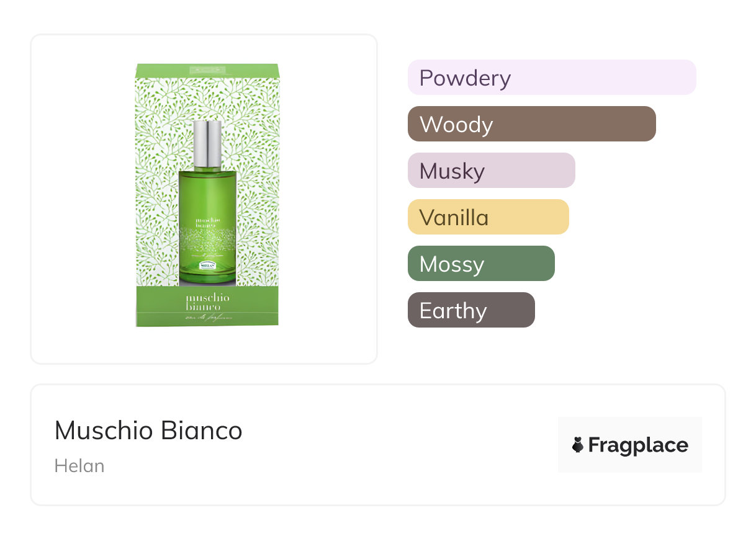
Task: Click the dark Earthy accord bar
Action: click(x=470, y=310)
